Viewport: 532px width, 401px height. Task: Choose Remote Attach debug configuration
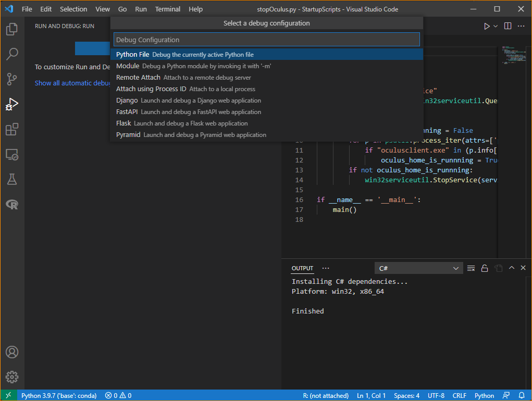tap(267, 78)
